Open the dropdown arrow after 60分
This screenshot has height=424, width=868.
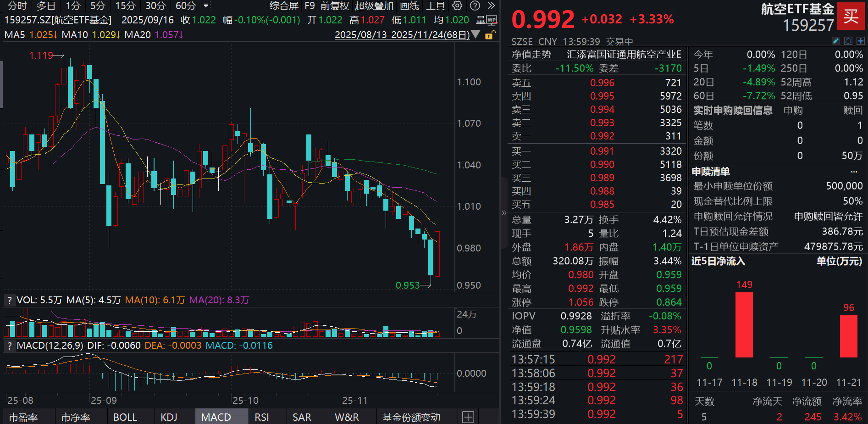[205, 6]
